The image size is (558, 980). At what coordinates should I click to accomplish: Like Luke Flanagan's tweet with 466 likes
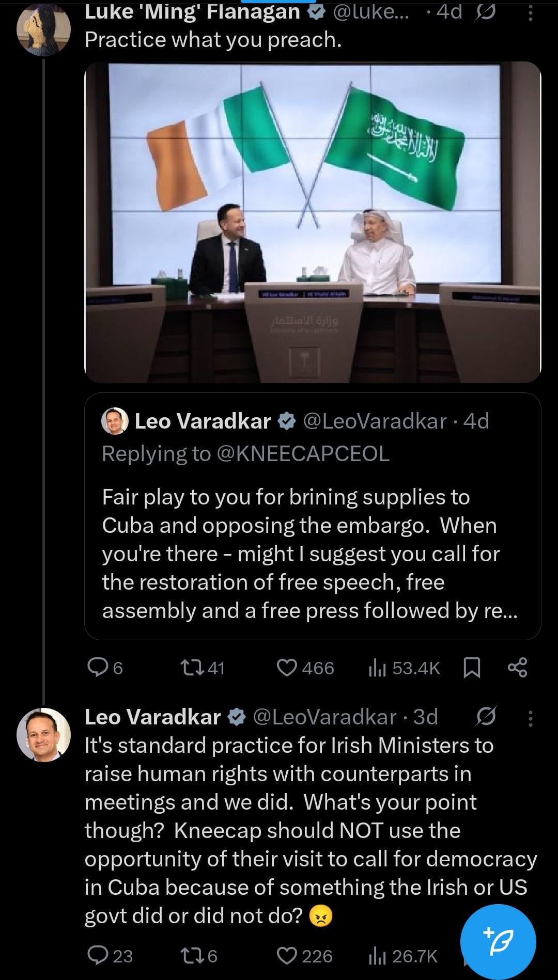287,668
